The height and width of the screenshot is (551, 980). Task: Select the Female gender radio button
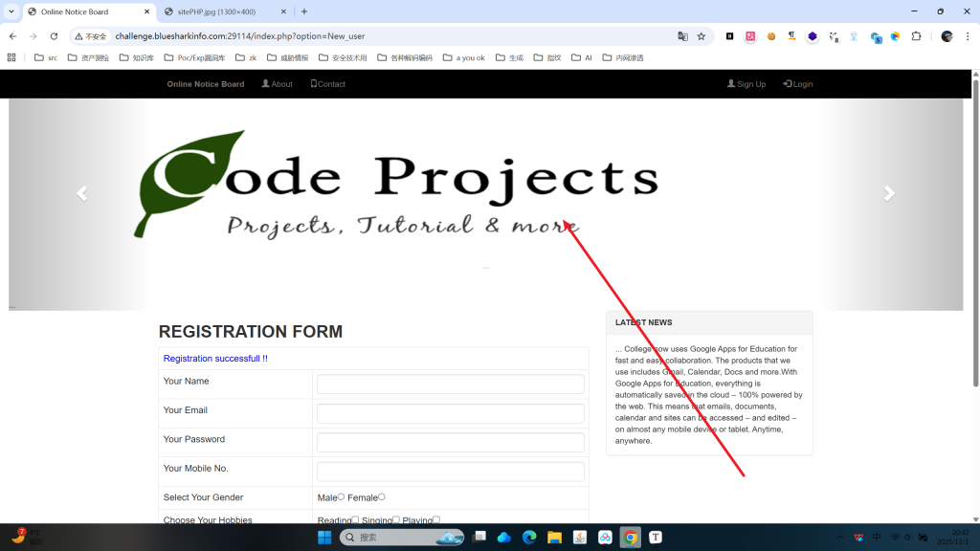pos(382,496)
